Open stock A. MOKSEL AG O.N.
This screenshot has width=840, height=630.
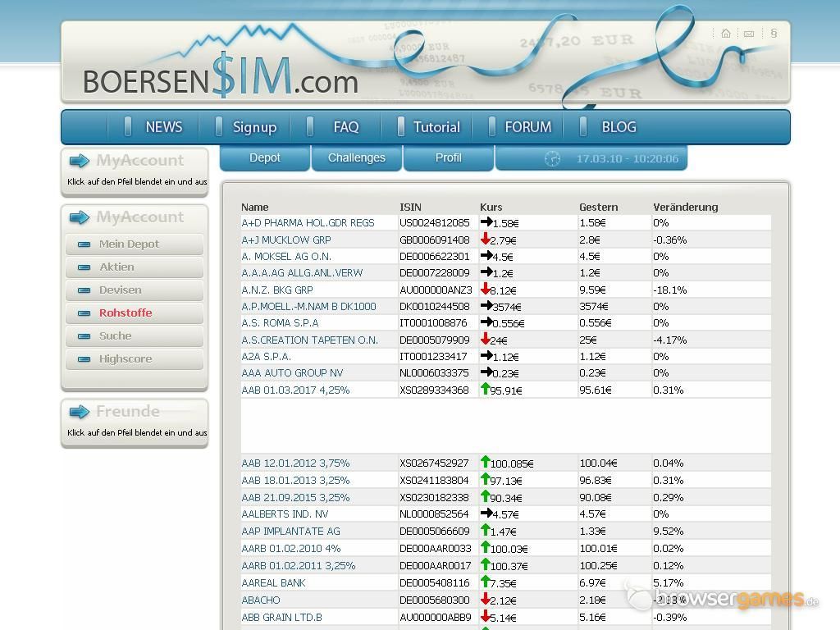pyautogui.click(x=286, y=257)
